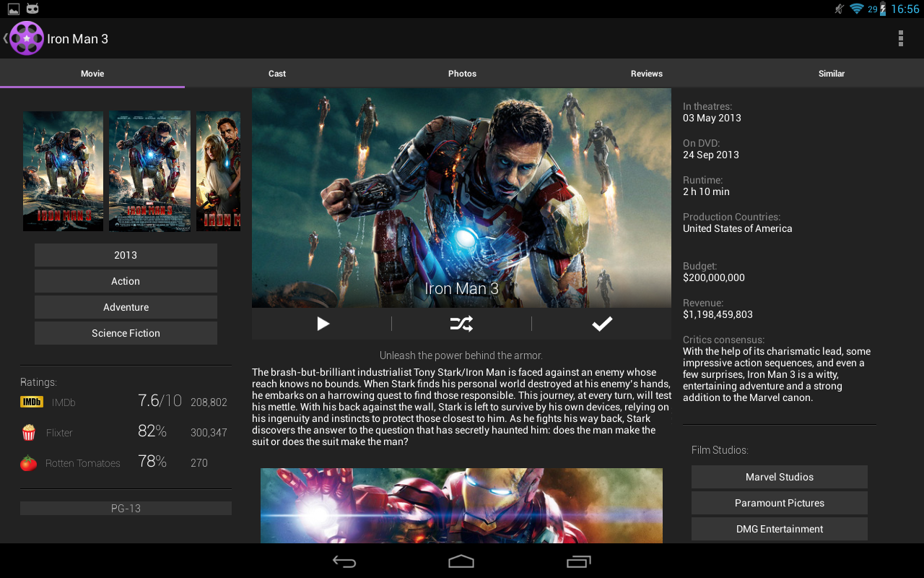924x578 pixels.
Task: Tap the CyanogenMod notification icon
Action: tap(32, 9)
